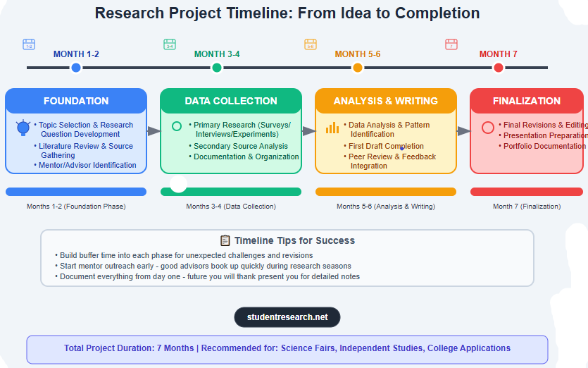This screenshot has width=588, height=368.
Task: Open the studentresearch.net link
Action: [287, 317]
